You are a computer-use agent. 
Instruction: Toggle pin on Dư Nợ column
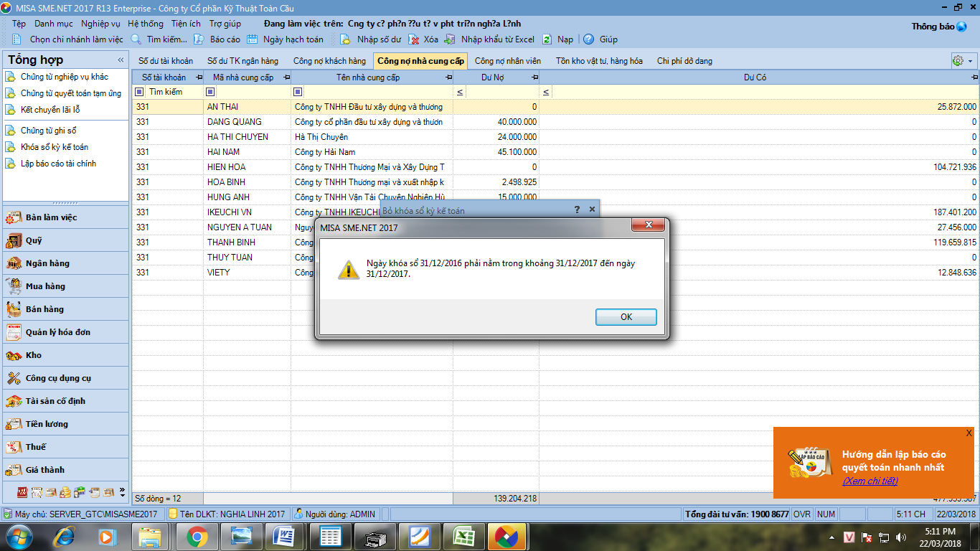coord(534,77)
